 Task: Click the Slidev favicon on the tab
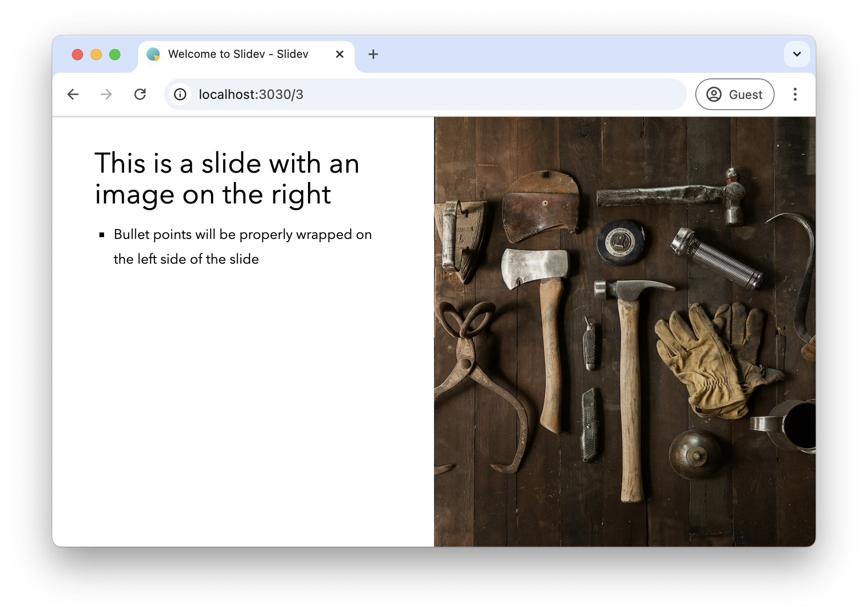pos(153,54)
